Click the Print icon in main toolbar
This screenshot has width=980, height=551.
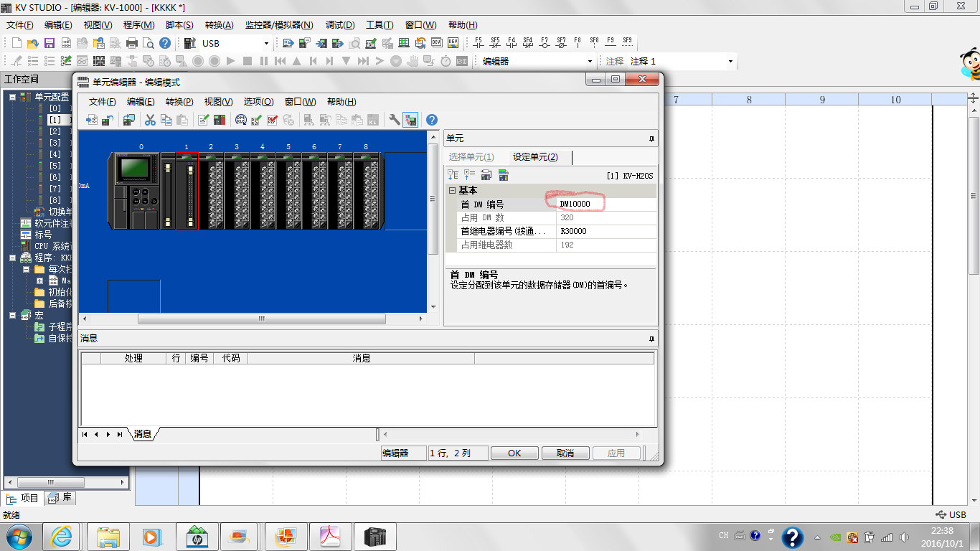132,44
